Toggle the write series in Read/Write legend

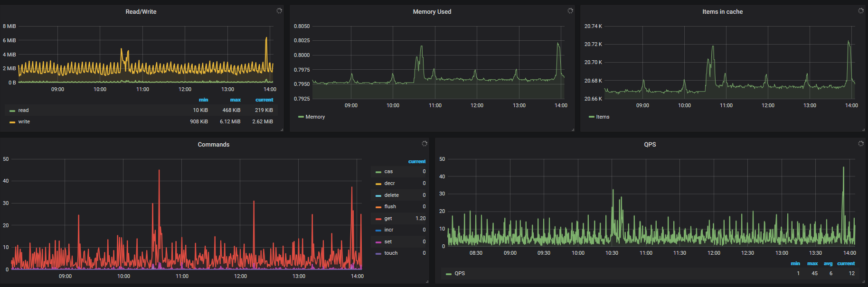[x=24, y=121]
